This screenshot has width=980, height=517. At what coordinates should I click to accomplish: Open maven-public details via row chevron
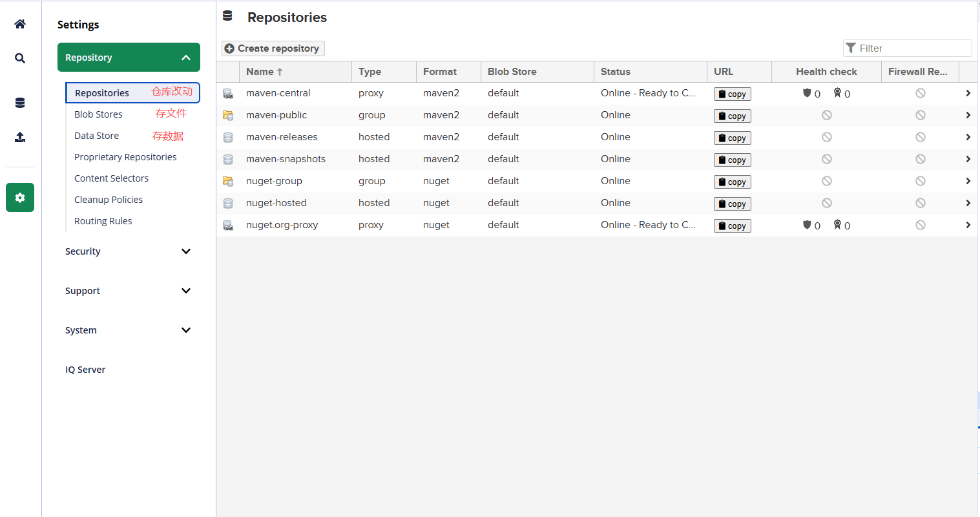pyautogui.click(x=968, y=115)
